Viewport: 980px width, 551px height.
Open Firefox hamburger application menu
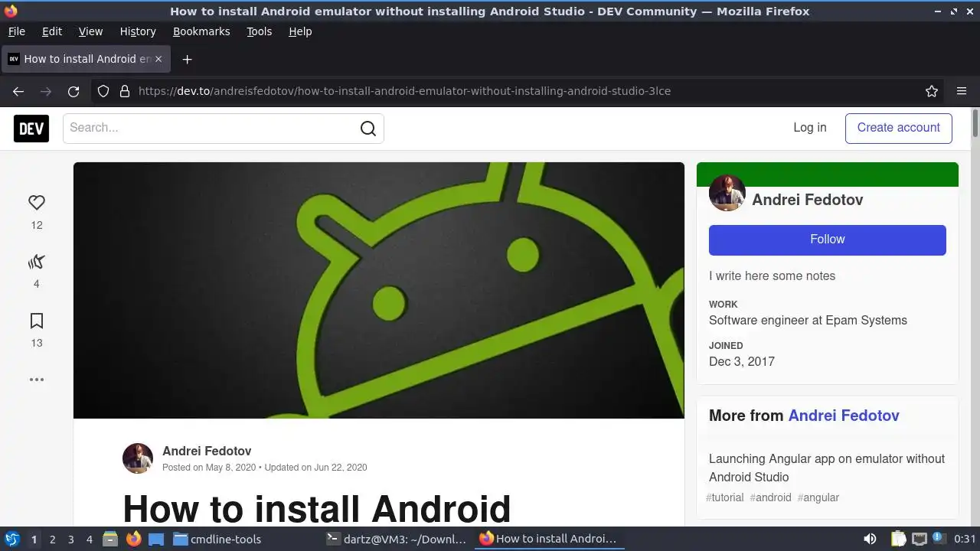(962, 91)
